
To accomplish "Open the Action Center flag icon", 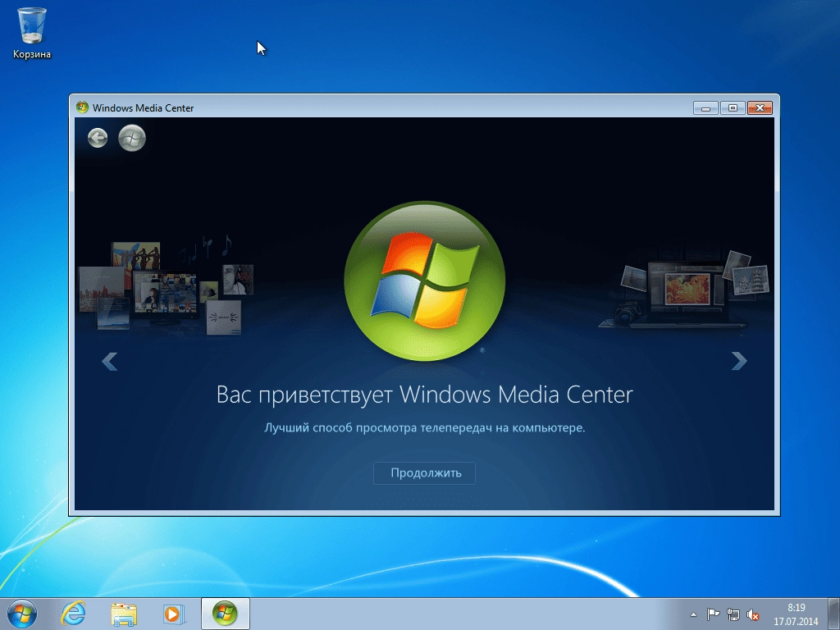I will [713, 614].
